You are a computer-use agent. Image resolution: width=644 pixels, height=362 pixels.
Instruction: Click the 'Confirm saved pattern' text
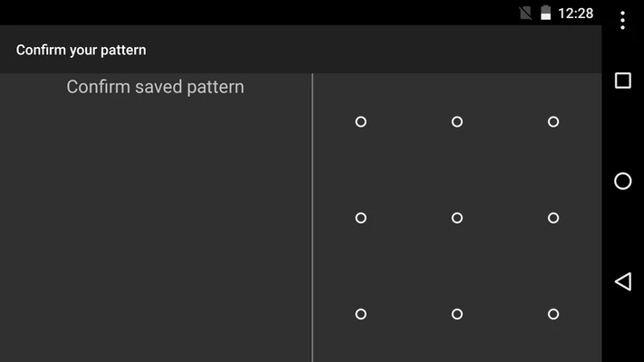pos(155,87)
